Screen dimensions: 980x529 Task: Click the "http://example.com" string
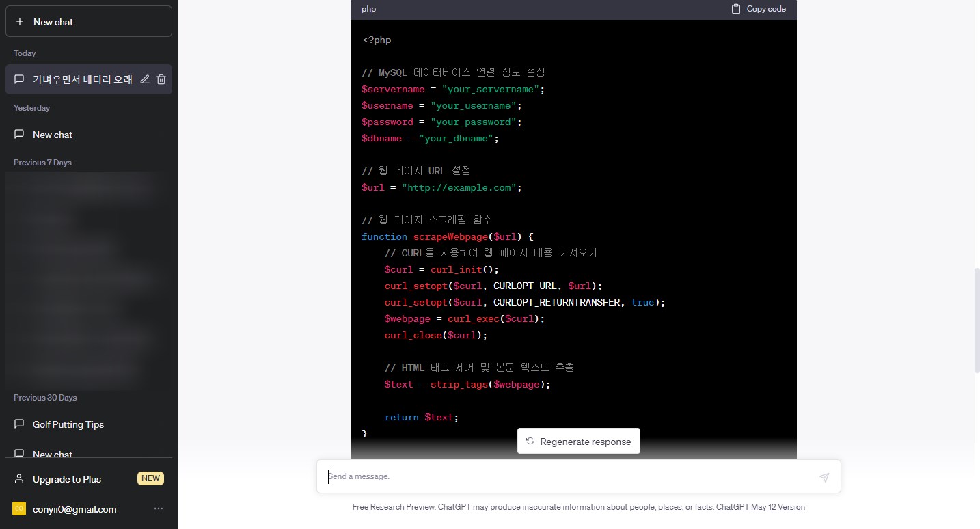coord(459,188)
